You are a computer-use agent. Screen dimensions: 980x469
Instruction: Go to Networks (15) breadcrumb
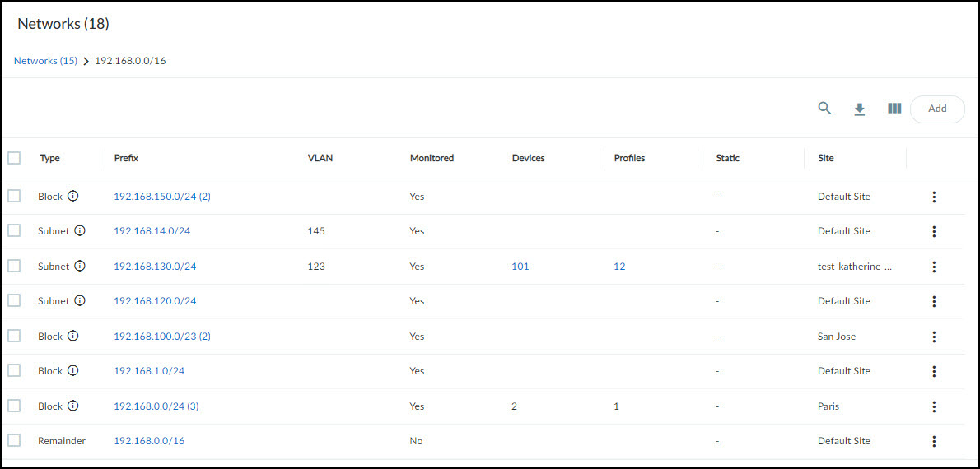tap(45, 61)
